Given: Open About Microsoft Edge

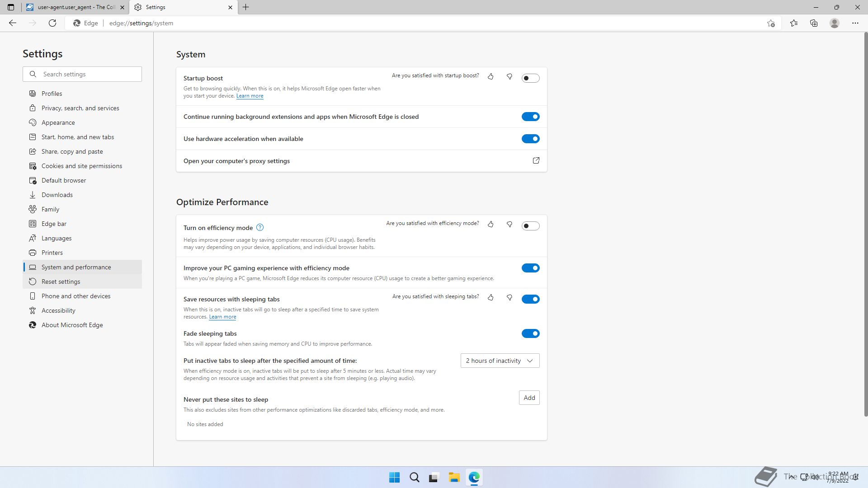Looking at the screenshot, I should click(82, 325).
